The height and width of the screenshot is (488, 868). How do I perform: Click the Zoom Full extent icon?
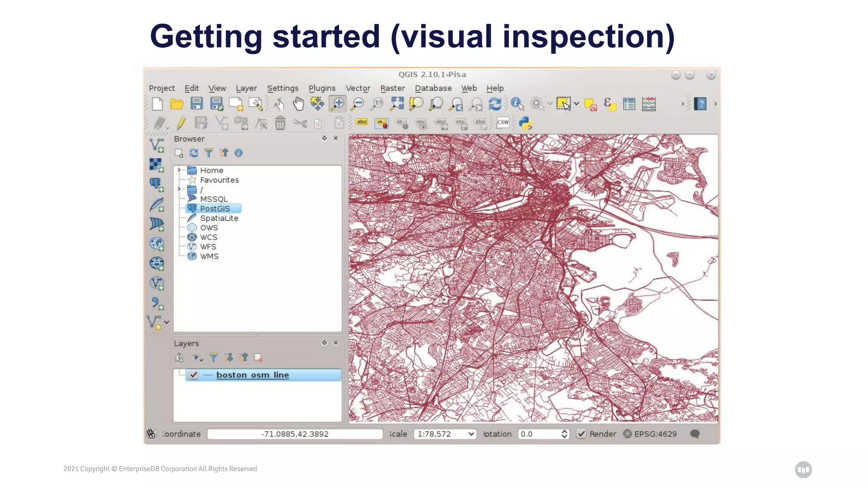coord(397,104)
